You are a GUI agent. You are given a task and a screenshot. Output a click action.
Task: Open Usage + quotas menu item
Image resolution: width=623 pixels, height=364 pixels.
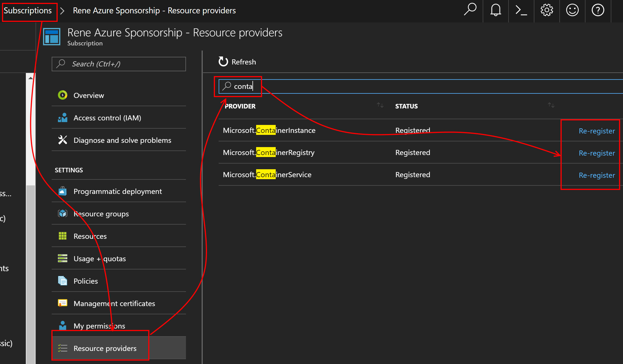[x=99, y=259]
